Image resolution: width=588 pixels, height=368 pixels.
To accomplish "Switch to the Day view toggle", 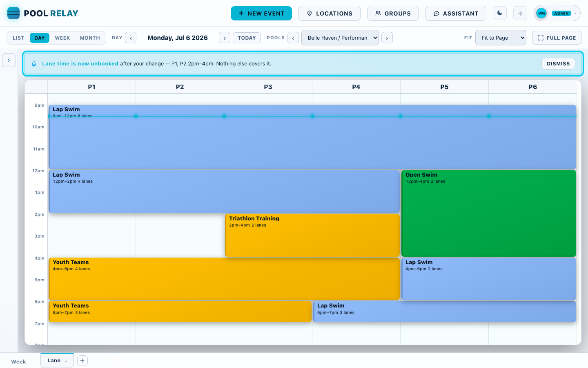I will 40,38.
